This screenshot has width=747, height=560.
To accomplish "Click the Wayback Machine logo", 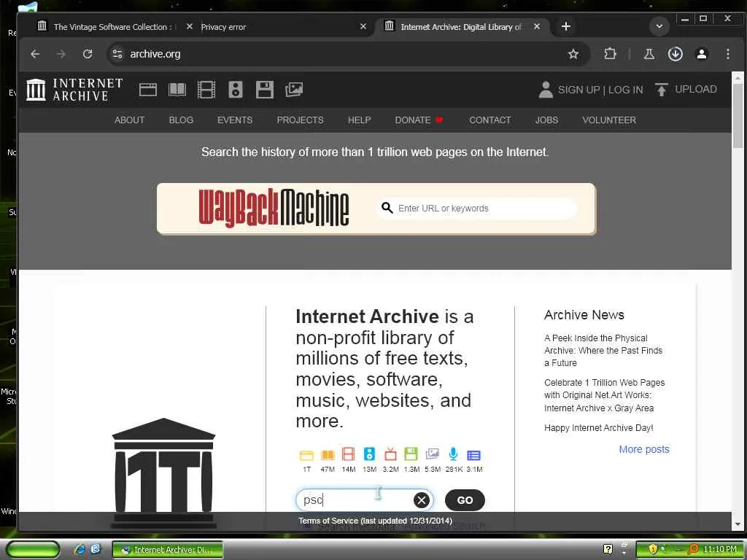I will click(274, 208).
